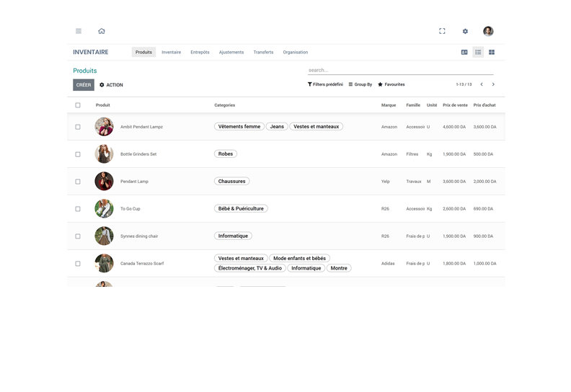Open the user profile avatar
571x392 pixels.
[x=488, y=31]
